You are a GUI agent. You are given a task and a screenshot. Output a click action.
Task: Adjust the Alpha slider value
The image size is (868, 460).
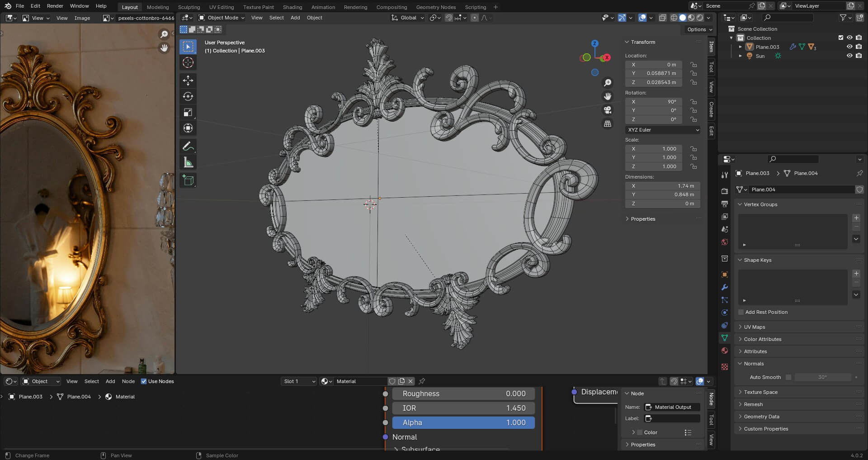pyautogui.click(x=463, y=422)
